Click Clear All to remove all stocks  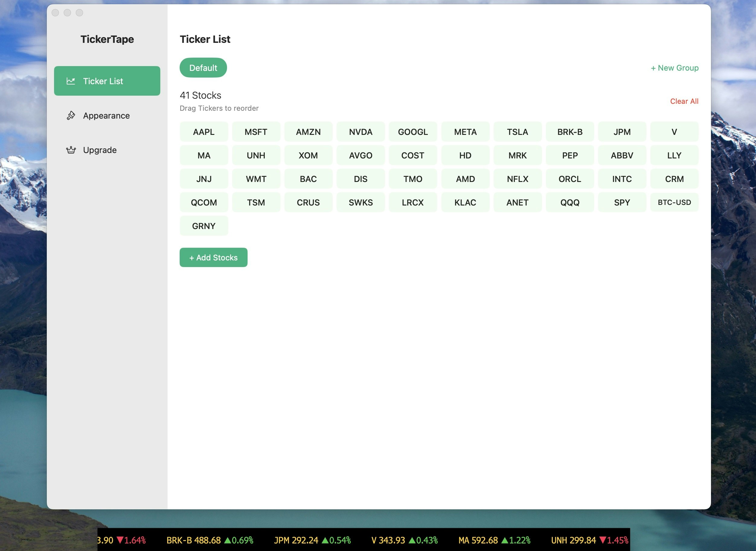click(684, 101)
